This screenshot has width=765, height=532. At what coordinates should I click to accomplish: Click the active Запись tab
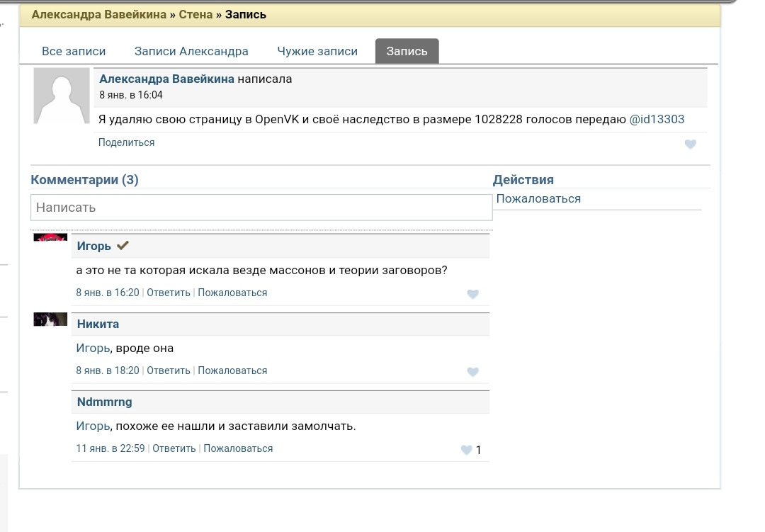click(x=407, y=51)
